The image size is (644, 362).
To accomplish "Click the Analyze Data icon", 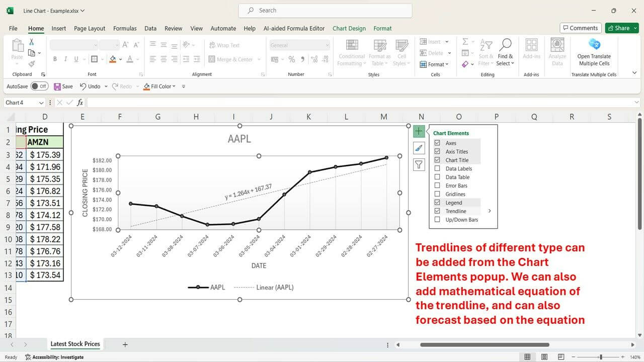I will 557,45.
